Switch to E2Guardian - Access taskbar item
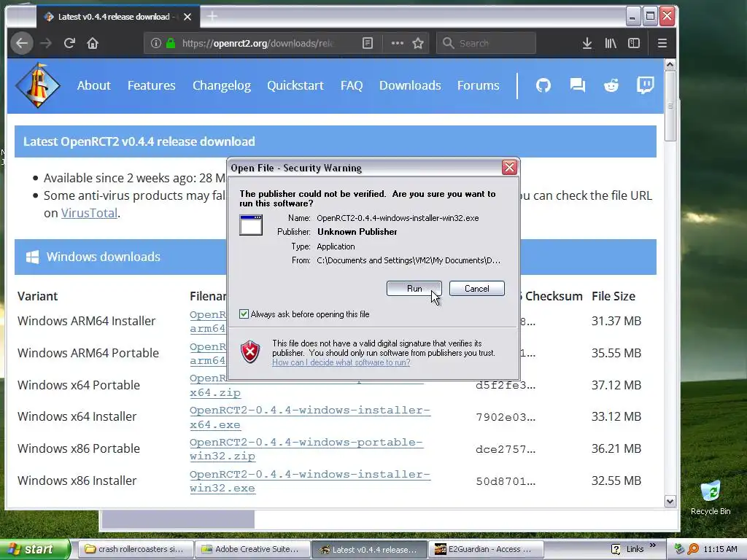 [x=485, y=549]
